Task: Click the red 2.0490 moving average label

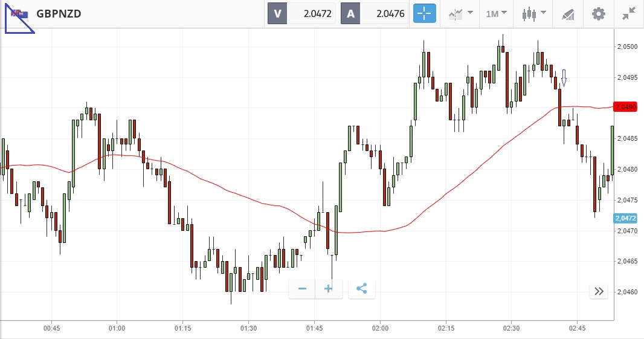Action: point(625,107)
